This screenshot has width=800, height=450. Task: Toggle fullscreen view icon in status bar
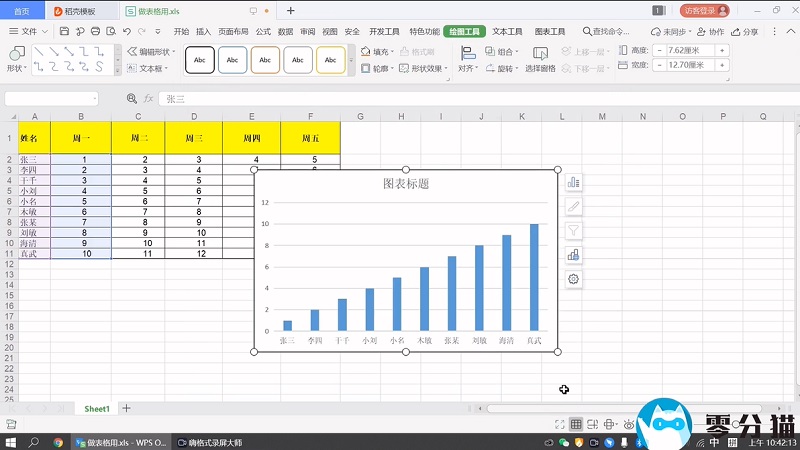[559, 425]
